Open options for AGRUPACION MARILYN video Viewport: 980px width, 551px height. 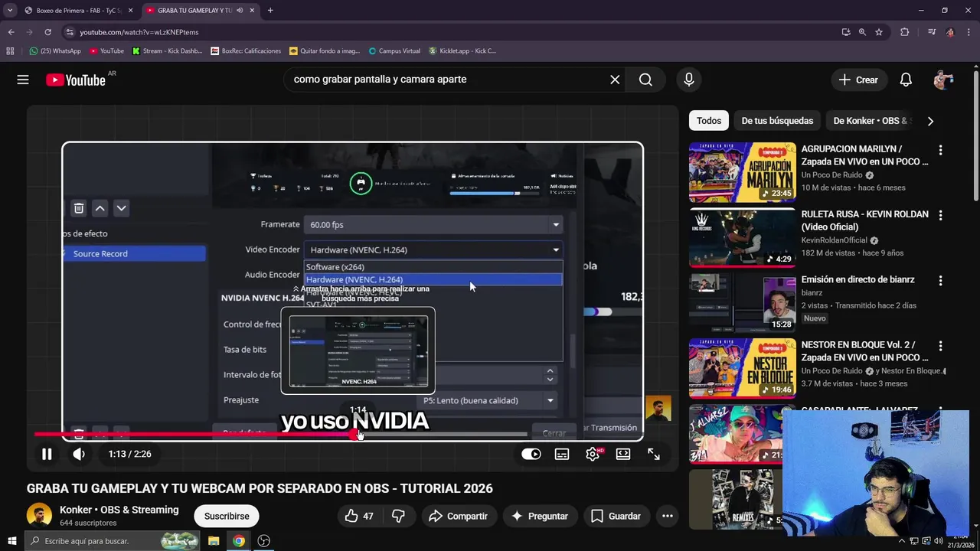(x=940, y=150)
